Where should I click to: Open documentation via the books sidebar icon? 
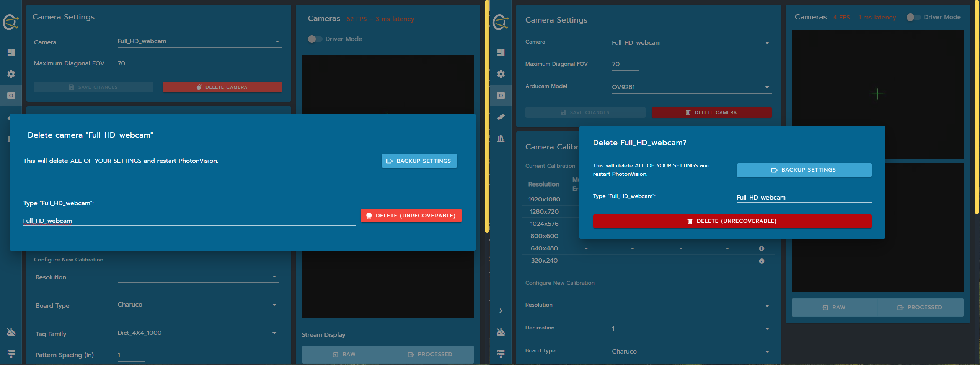(x=501, y=138)
